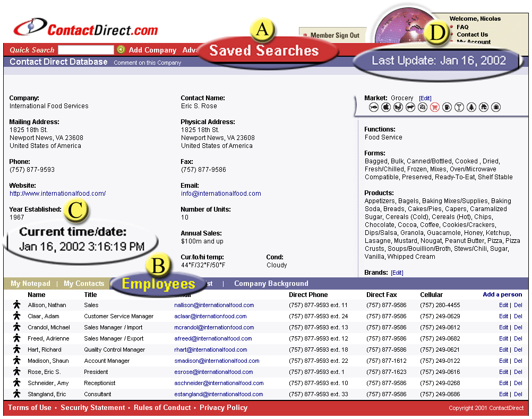Click the person icon beside Stangland, Eric
The image size is (532, 419).
point(16,394)
